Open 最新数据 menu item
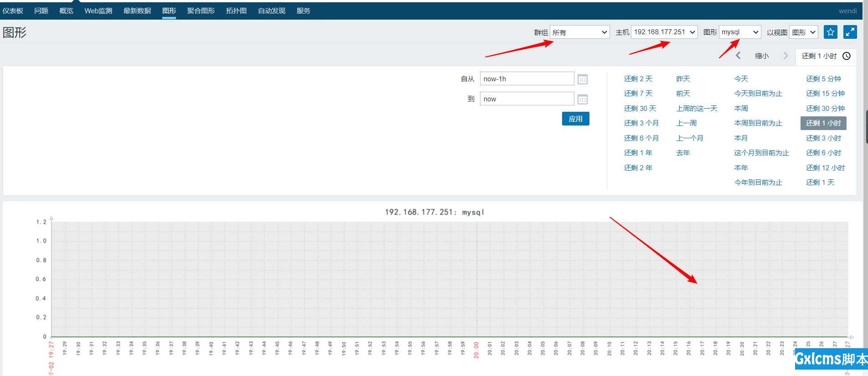This screenshot has height=376, width=868. [137, 10]
